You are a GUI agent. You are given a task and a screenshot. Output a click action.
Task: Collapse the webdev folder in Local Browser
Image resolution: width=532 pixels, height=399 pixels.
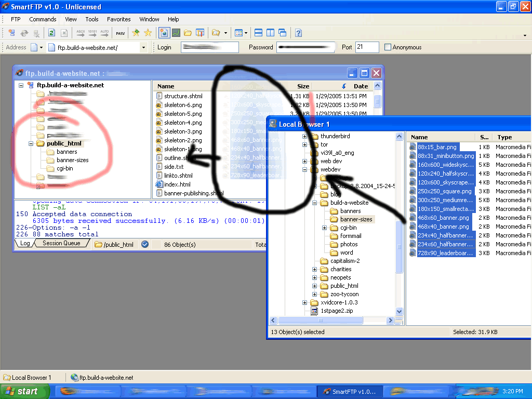tap(304, 170)
